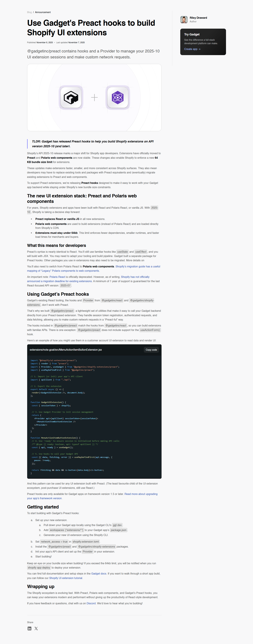The height and width of the screenshot is (644, 253).
Task: Click the TLDR blockquote text
Action: (x=93, y=144)
